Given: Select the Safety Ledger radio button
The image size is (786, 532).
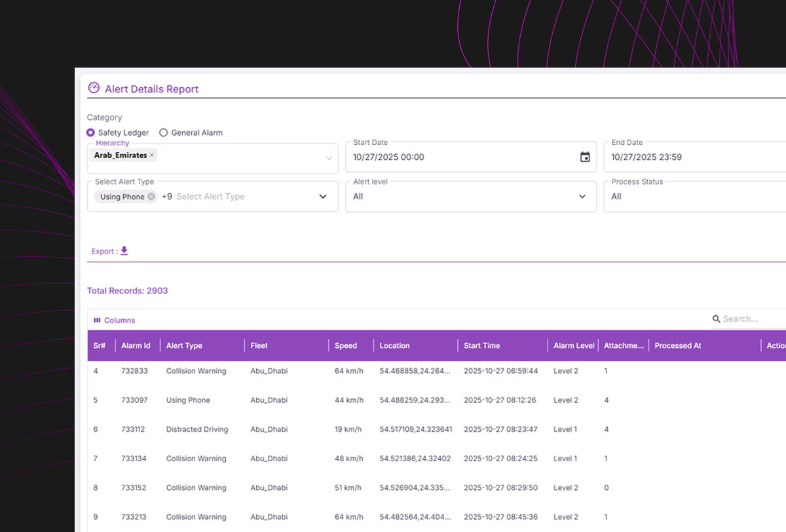Looking at the screenshot, I should click(x=90, y=132).
